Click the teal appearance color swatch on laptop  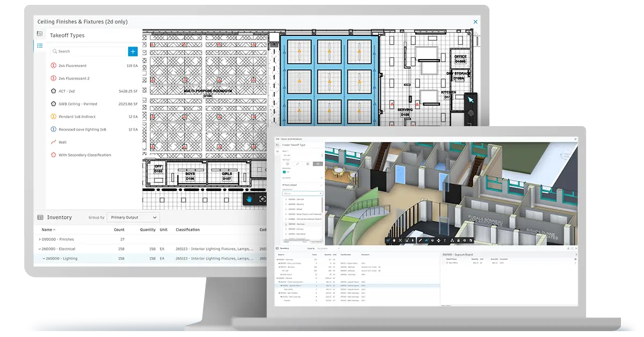284,172
